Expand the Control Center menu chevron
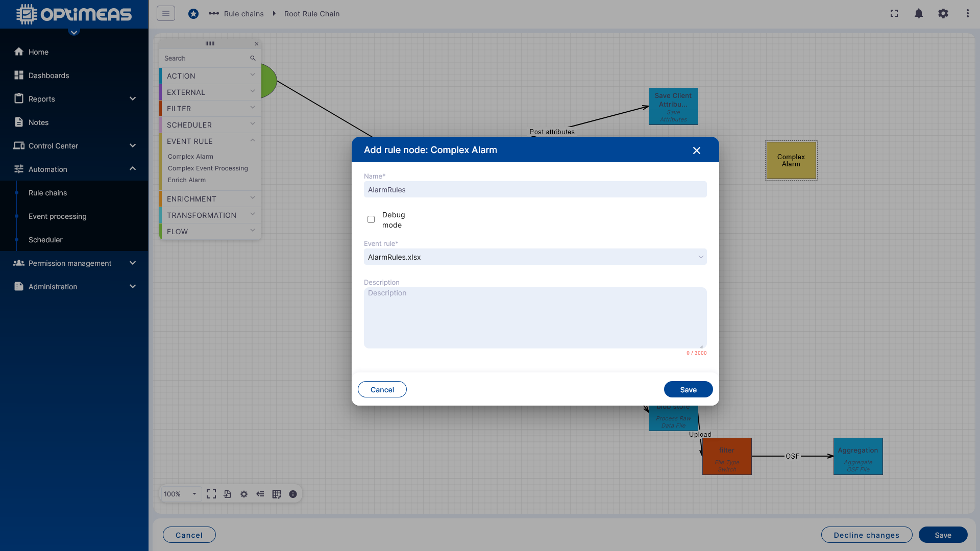The image size is (980, 551). [x=133, y=145]
